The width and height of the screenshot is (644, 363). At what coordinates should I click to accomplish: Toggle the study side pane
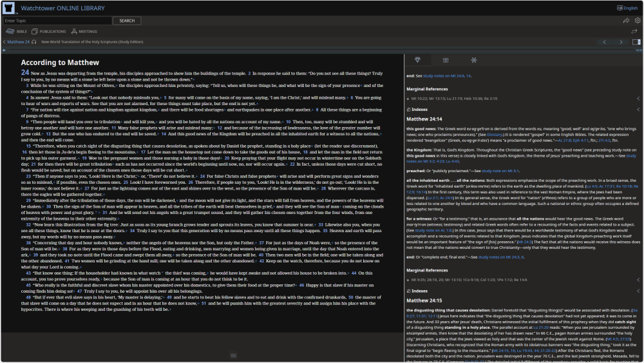point(636,42)
